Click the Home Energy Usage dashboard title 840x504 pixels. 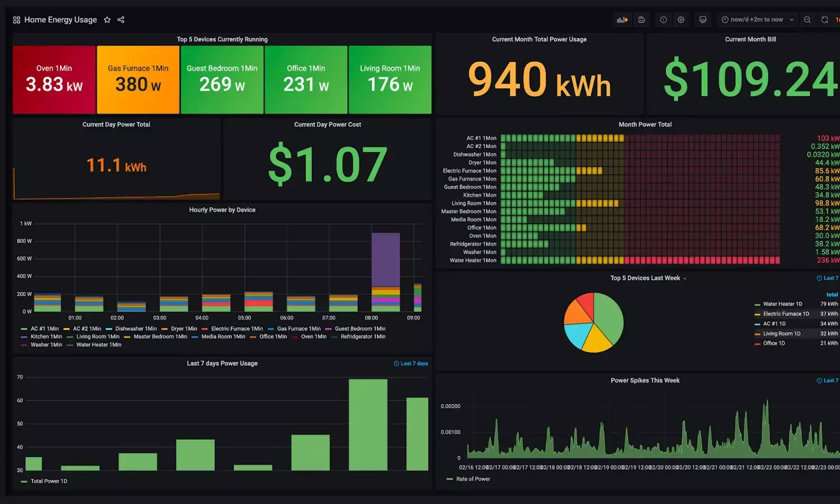60,20
